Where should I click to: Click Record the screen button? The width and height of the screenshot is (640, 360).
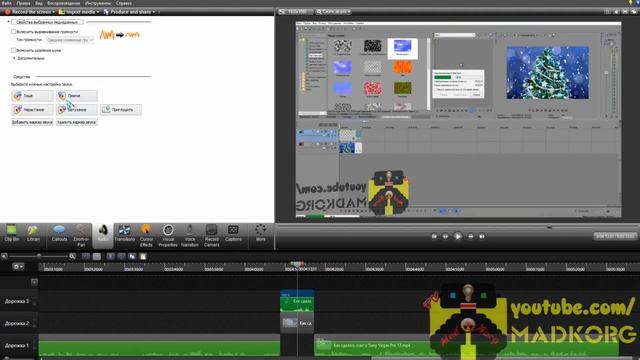pyautogui.click(x=28, y=12)
